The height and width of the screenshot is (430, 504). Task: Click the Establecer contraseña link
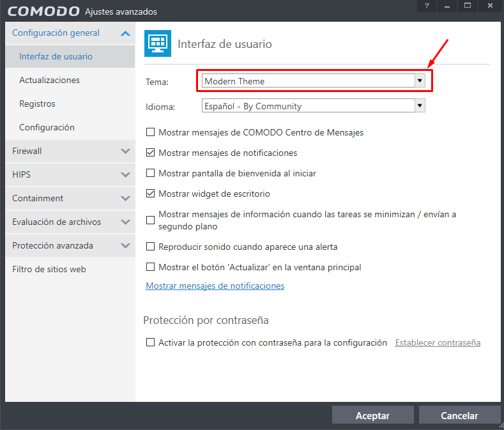click(438, 342)
